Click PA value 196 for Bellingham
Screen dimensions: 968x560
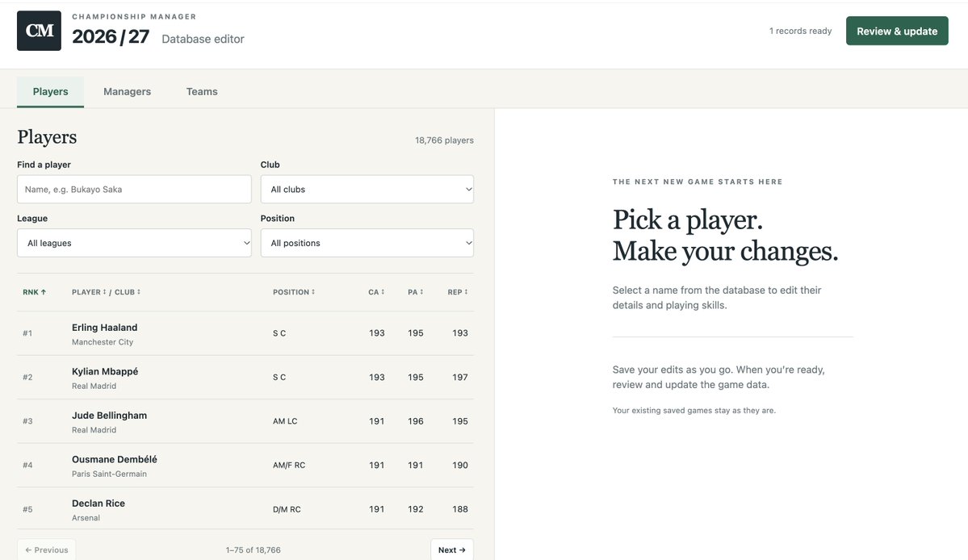[416, 421]
